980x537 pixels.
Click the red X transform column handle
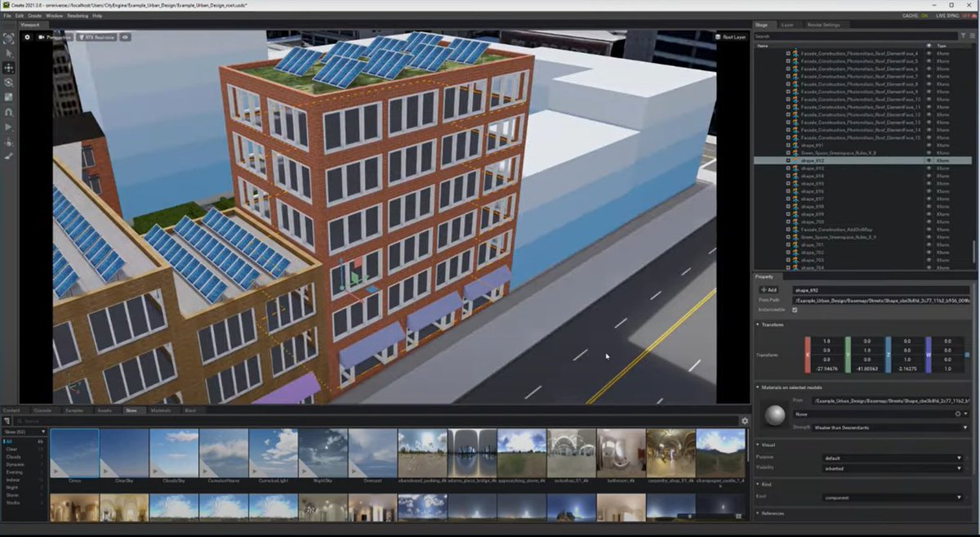pos(807,355)
